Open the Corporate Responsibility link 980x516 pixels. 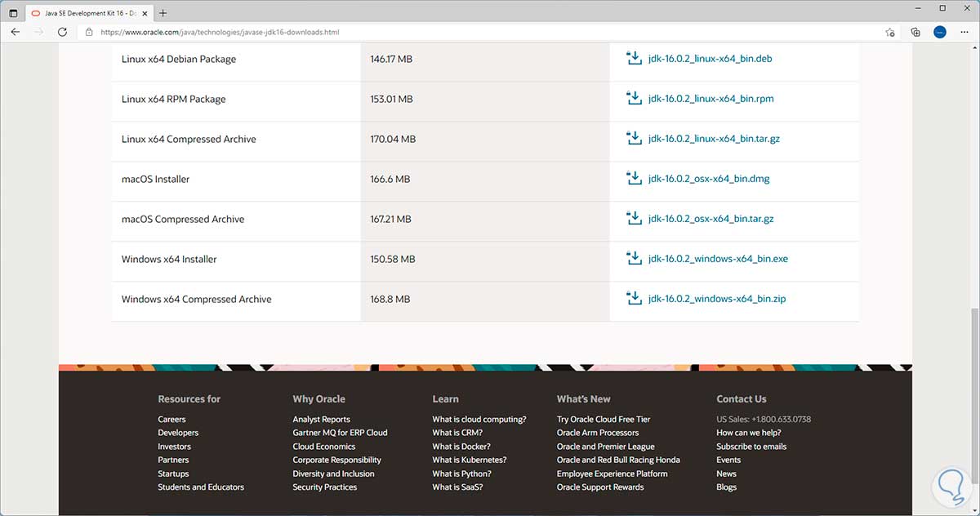click(x=336, y=460)
